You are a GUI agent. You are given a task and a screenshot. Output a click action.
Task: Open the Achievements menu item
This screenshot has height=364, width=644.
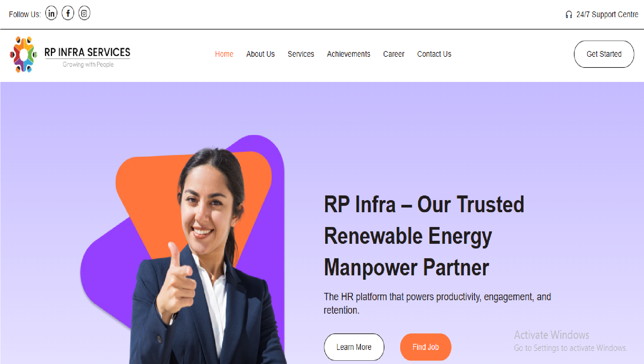[x=348, y=54]
